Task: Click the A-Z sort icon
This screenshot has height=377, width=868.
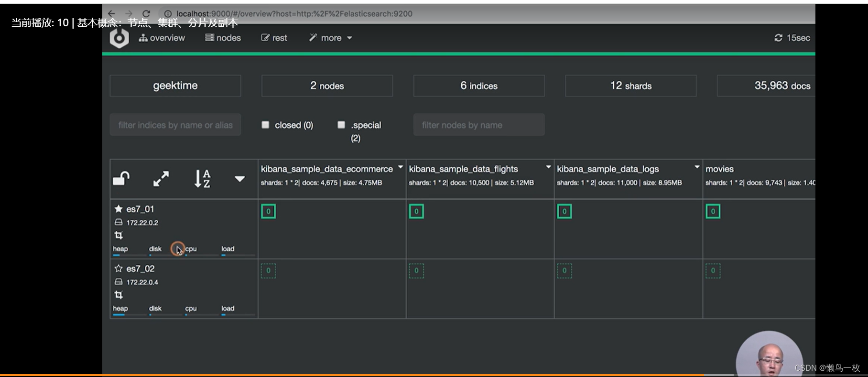Action: (x=202, y=179)
